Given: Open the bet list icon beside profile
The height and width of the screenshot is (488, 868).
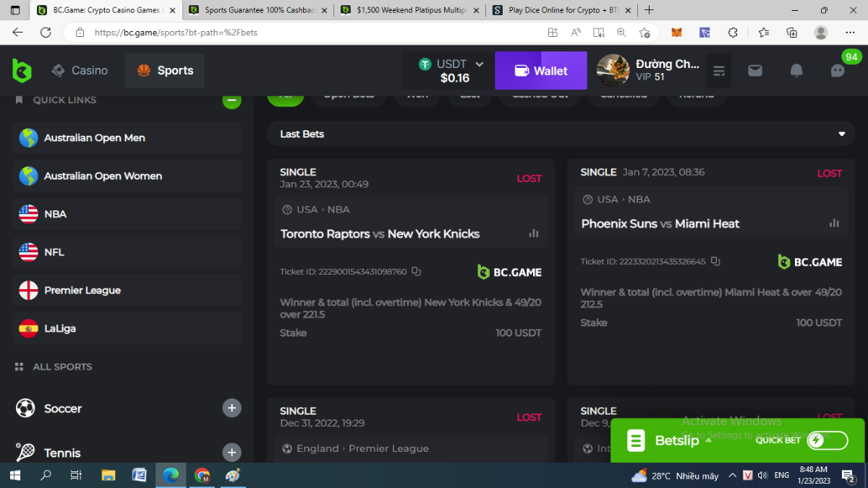Looking at the screenshot, I should tap(719, 71).
